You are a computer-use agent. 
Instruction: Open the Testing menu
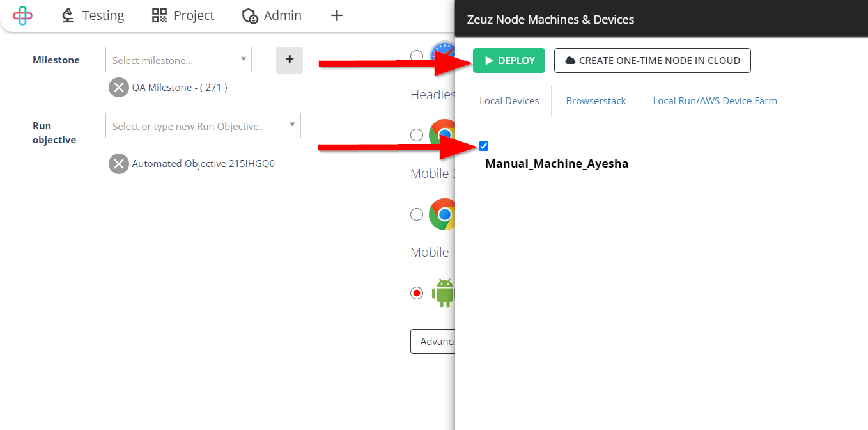[93, 15]
